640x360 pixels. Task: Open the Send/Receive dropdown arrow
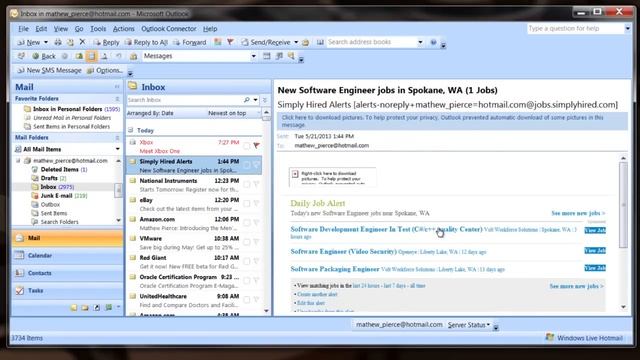coord(296,42)
